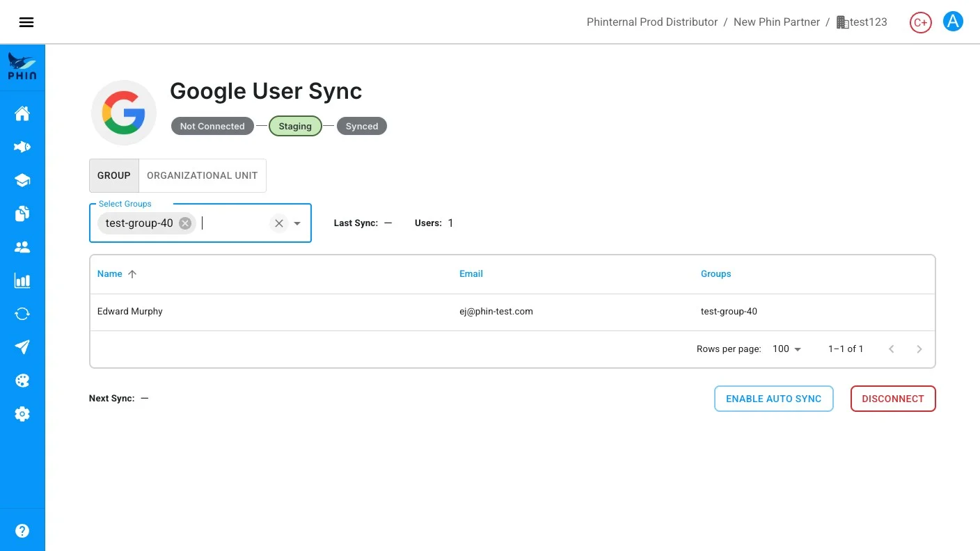This screenshot has width=980, height=551.
Task: Go to previous table page
Action: point(892,349)
